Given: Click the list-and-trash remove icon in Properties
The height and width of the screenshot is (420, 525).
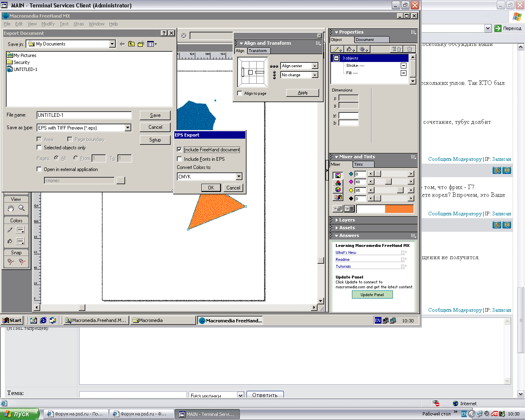Looking at the screenshot, I should click(397, 49).
